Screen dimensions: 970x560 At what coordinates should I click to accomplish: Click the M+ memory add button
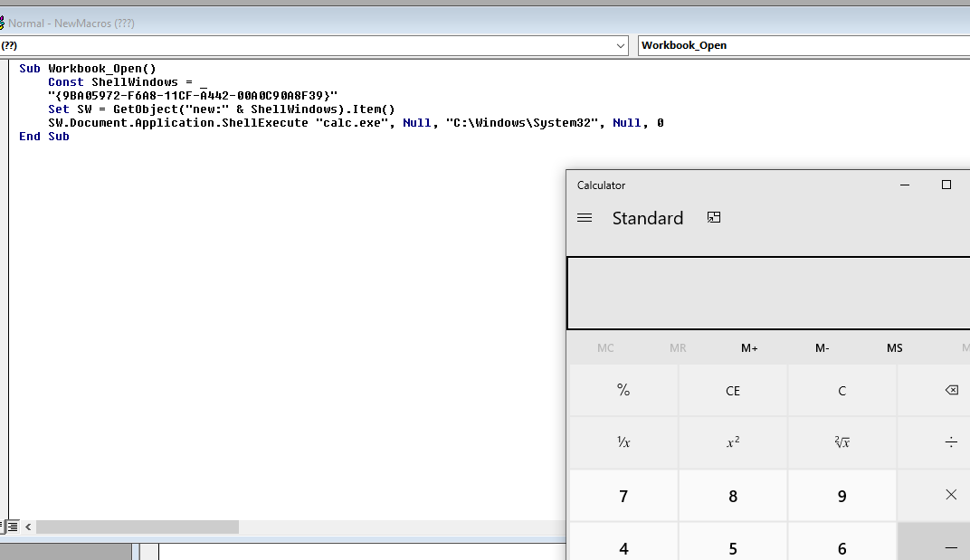pos(749,347)
